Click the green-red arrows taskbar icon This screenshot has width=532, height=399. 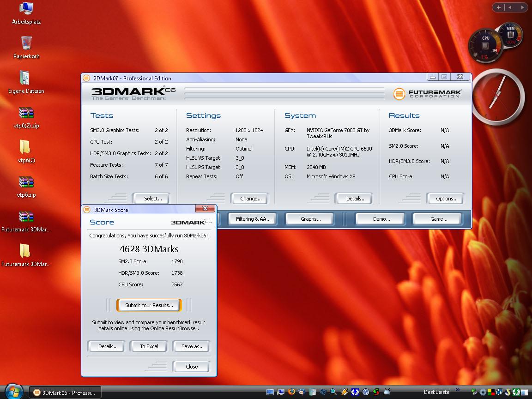tap(376, 392)
